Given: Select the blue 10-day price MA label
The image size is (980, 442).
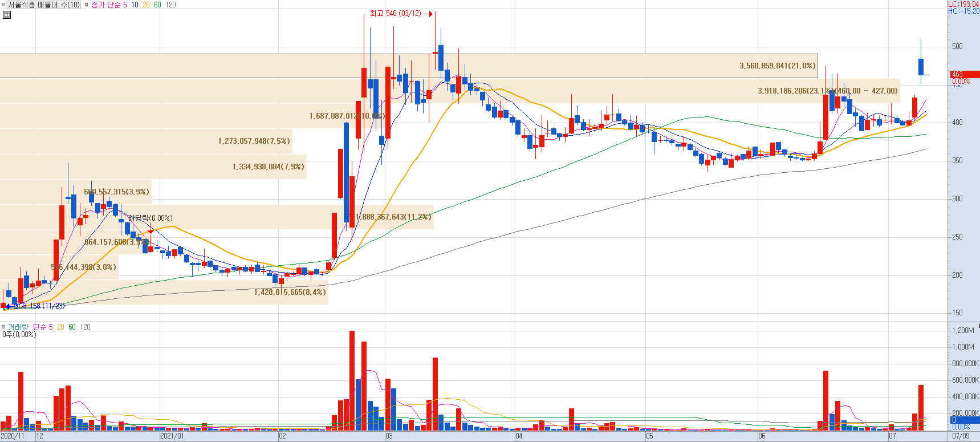Looking at the screenshot, I should tap(135, 5).
